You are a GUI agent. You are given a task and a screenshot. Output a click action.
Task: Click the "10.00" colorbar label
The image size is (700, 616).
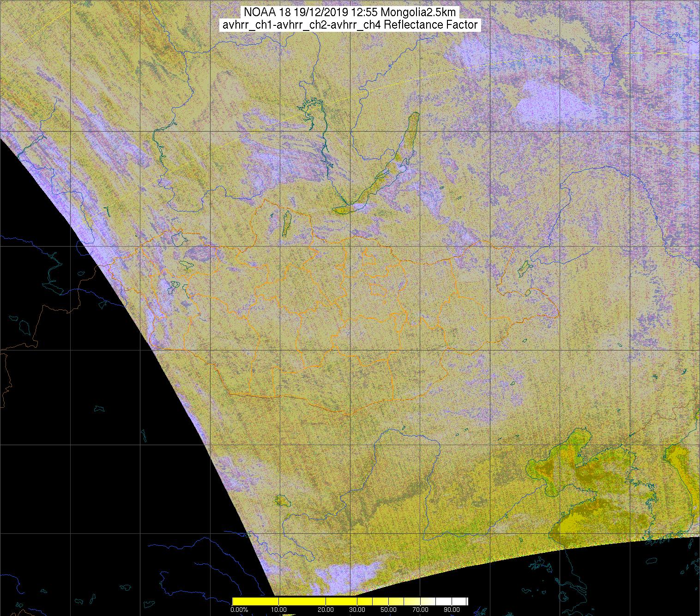point(280,610)
